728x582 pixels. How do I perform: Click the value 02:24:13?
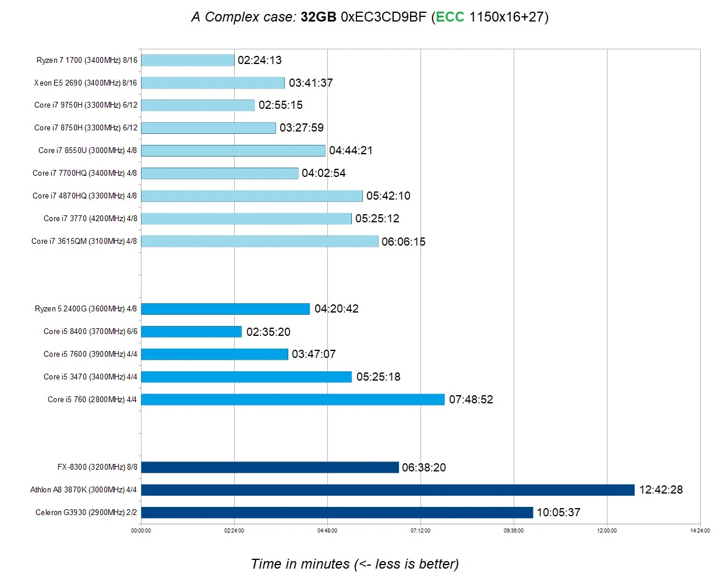tap(260, 61)
